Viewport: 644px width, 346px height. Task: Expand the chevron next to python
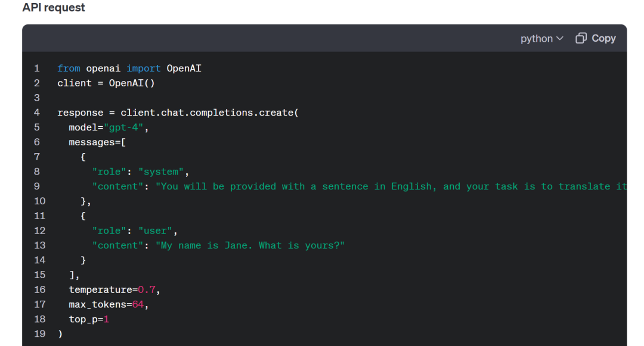pos(559,39)
